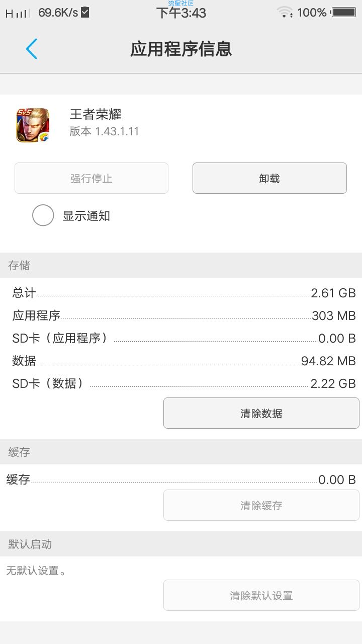Tap the battery indicator icon
Screen dimensions: 362x644
pos(344,12)
